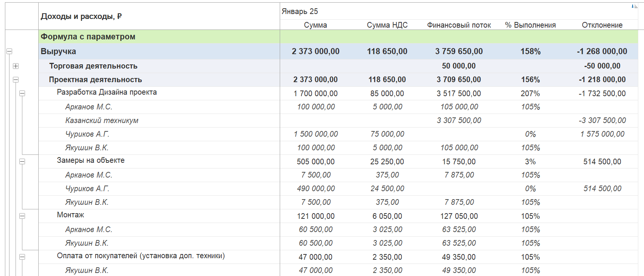Select the Проектная деятельность row label
Viewport: 644px width, 276px height.
click(96, 80)
